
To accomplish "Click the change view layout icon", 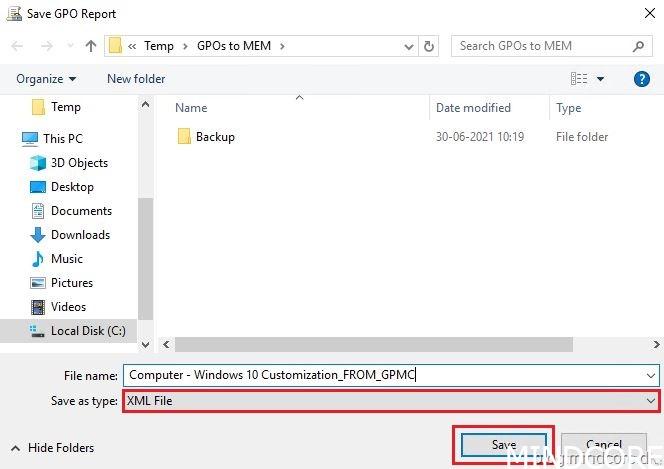I will tap(579, 79).
